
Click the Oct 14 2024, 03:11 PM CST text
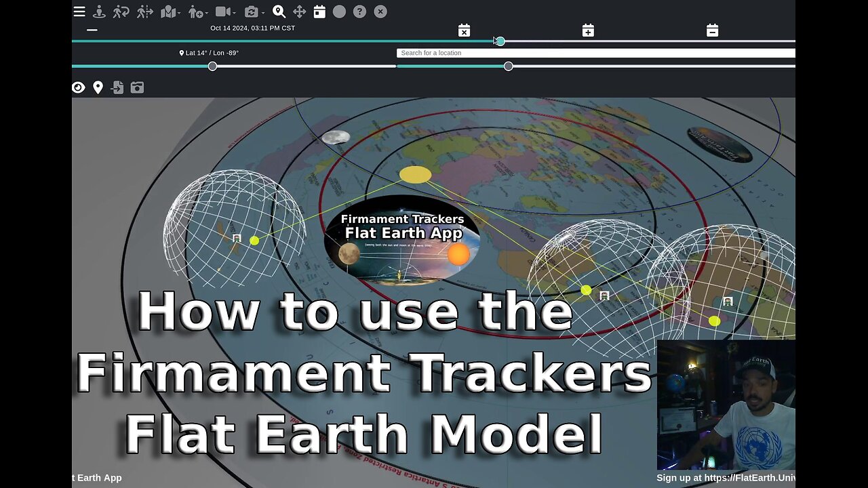click(252, 28)
